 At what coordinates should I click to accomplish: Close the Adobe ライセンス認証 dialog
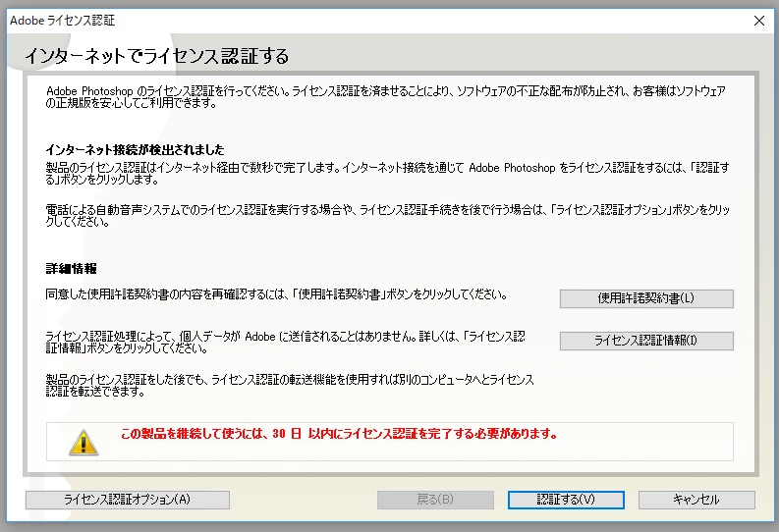tap(759, 21)
